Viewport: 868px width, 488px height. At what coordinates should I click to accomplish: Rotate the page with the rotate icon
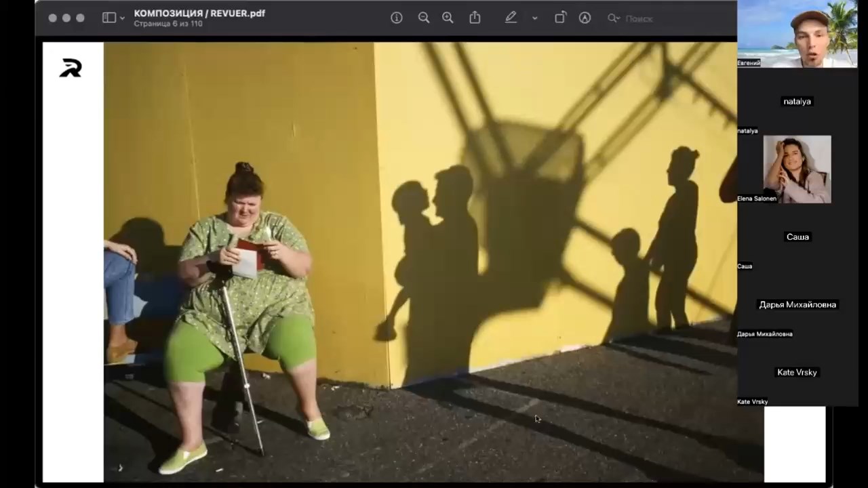[560, 18]
